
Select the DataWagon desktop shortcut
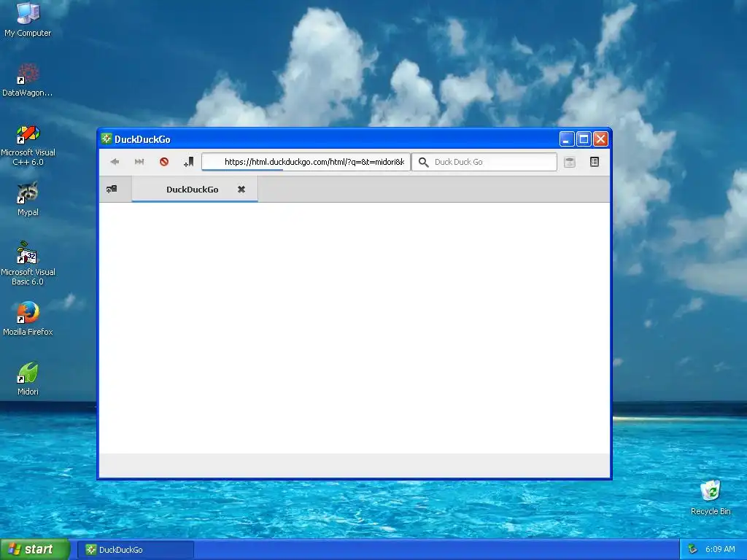28,80
